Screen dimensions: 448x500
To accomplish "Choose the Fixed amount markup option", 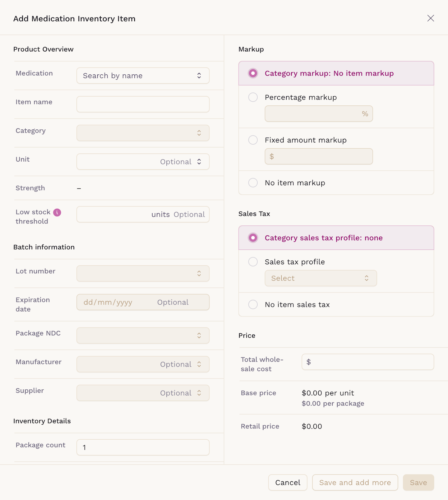I will (253, 140).
